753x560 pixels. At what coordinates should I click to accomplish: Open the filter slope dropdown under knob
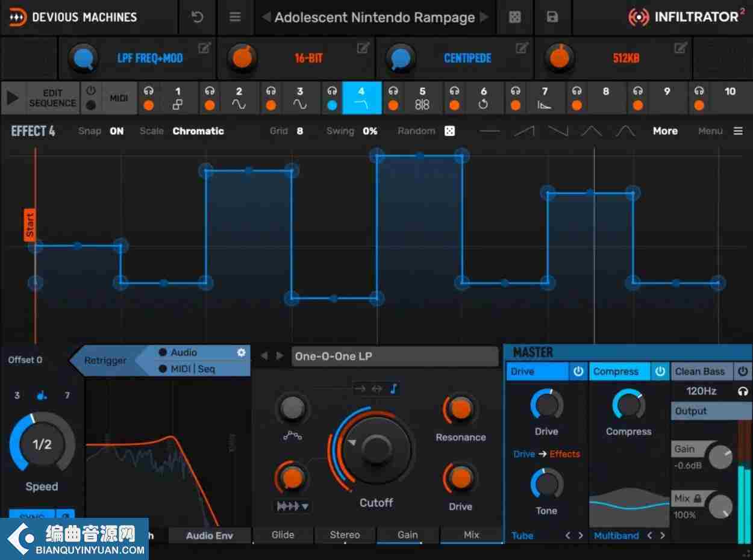293,506
